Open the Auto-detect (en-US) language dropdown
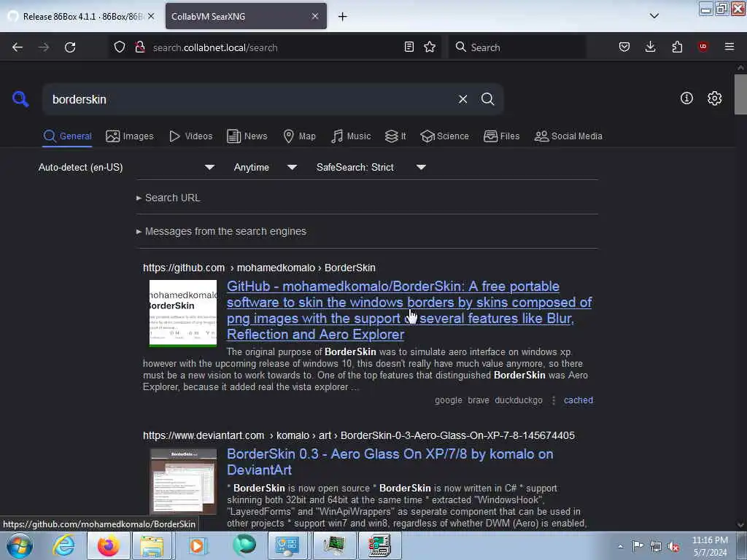The height and width of the screenshot is (560, 747). click(126, 167)
